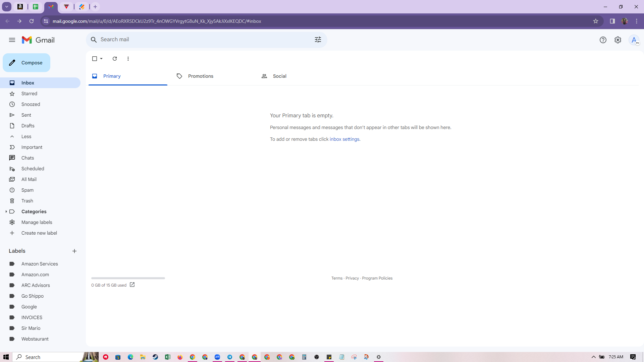
Task: Open the Windows Start menu
Action: click(x=6, y=357)
